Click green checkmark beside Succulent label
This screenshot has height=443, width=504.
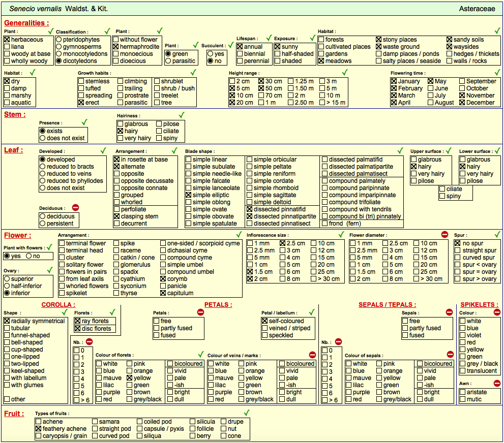(x=231, y=45)
